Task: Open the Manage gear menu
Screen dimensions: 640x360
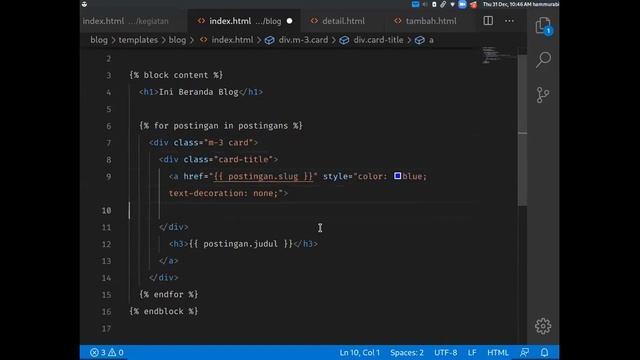Action: [543, 326]
